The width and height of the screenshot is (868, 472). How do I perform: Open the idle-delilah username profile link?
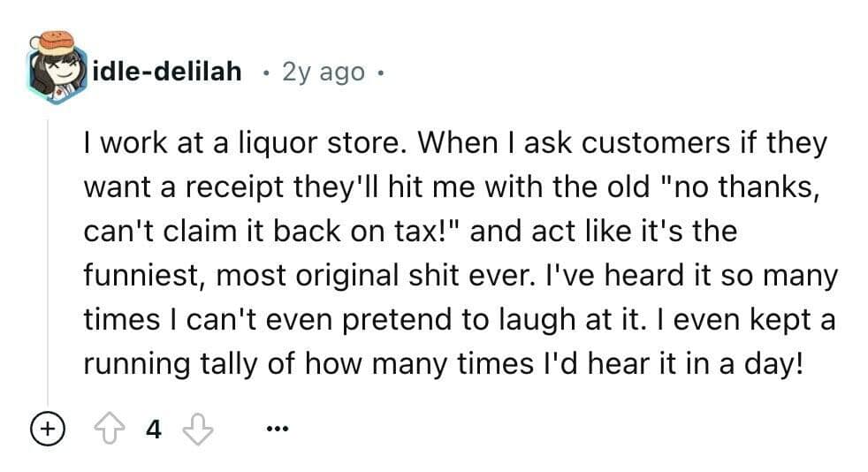168,72
